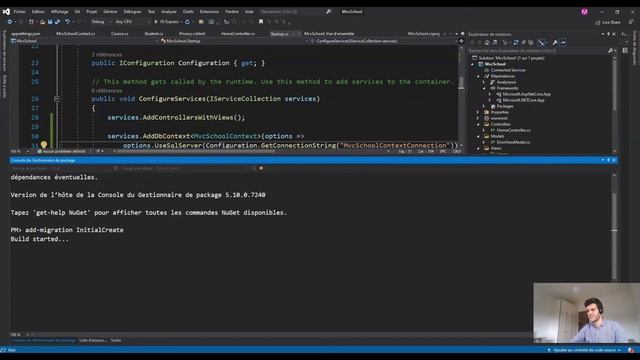This screenshot has width=640, height=360.
Task: Select Connected Services in Solution Explorer
Action: pos(508,70)
